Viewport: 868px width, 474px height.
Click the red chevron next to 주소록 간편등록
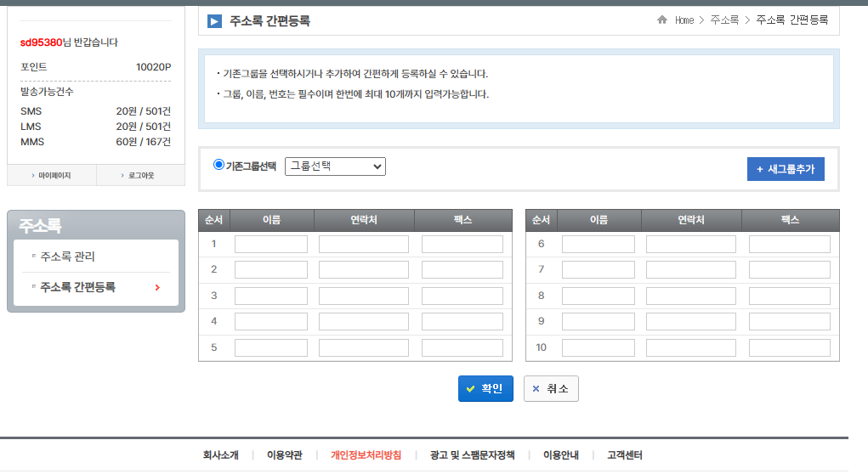coord(157,288)
